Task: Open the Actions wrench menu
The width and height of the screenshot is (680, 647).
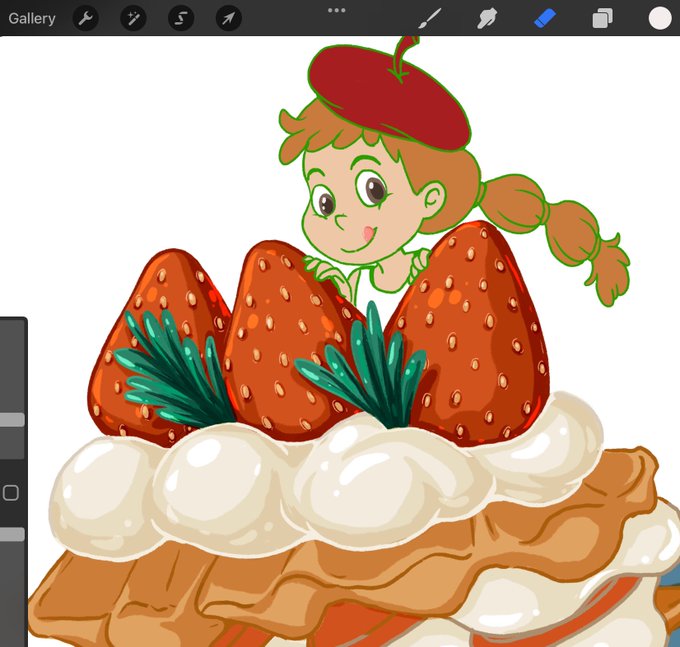Action: coord(85,19)
